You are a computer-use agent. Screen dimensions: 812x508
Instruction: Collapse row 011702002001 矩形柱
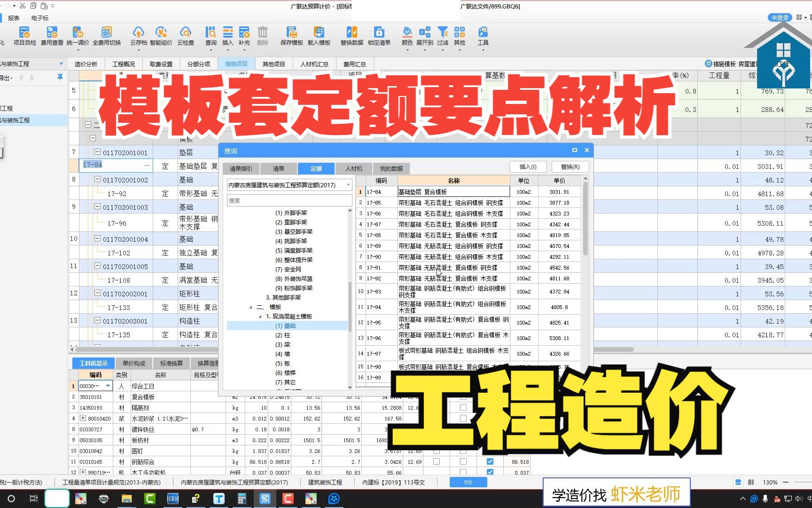[97, 293]
